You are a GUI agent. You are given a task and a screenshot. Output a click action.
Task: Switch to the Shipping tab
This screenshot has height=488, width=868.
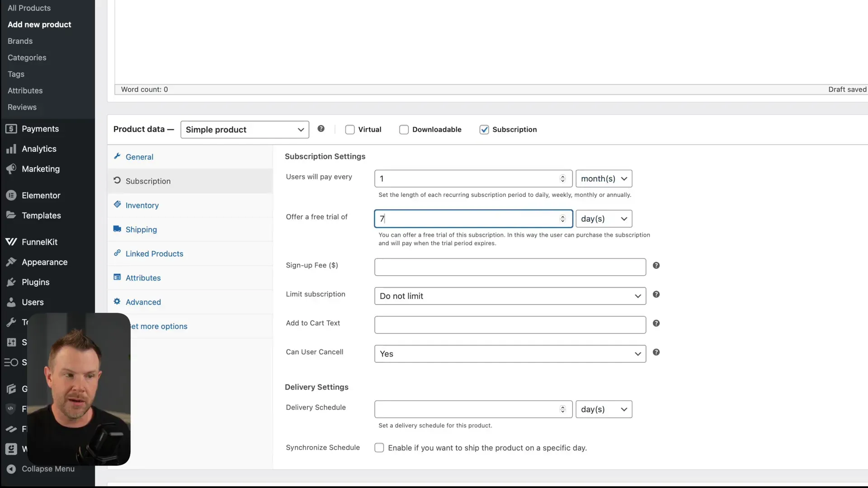(190, 230)
